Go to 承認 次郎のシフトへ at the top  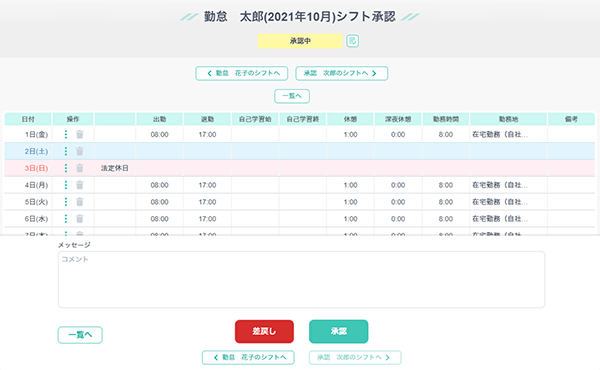[342, 73]
